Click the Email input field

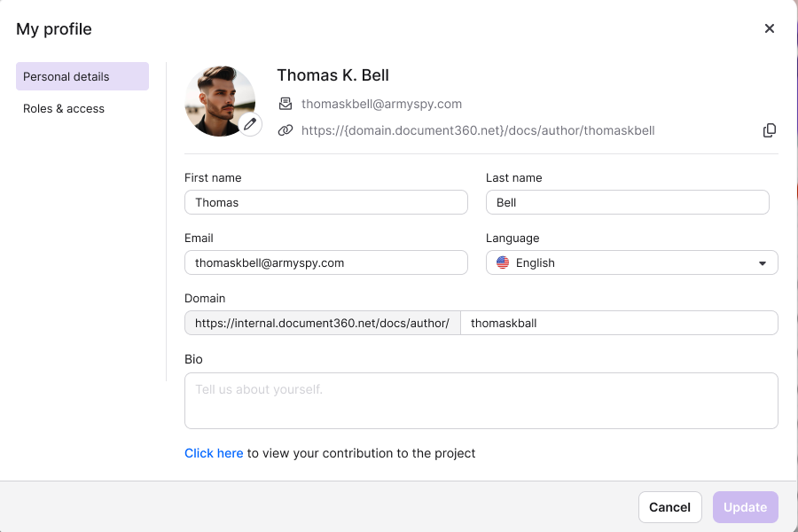[x=326, y=262]
